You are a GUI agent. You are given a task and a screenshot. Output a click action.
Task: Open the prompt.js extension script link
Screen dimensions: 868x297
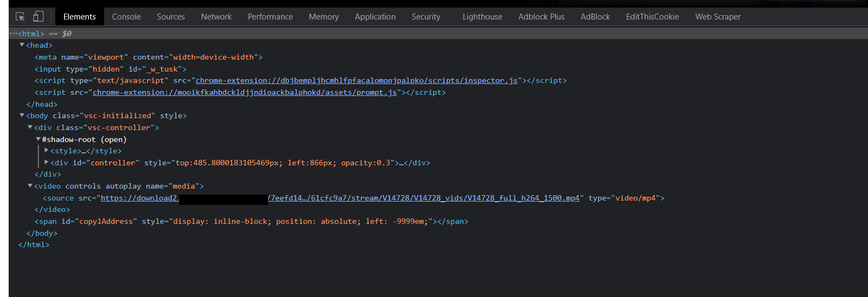pos(245,92)
